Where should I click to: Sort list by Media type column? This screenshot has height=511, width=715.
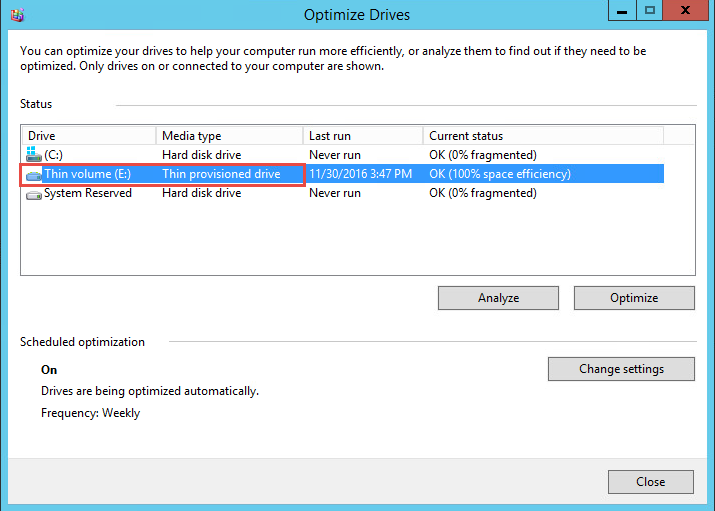[230, 135]
